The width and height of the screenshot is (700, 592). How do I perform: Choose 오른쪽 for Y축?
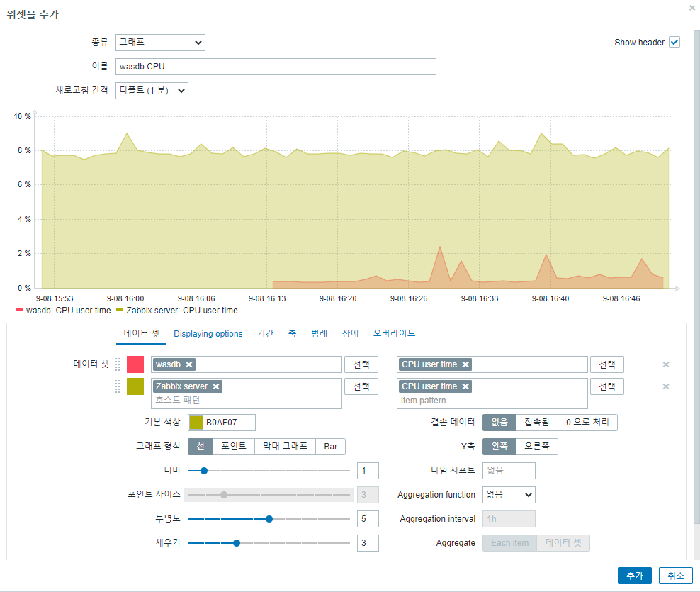tap(537, 447)
